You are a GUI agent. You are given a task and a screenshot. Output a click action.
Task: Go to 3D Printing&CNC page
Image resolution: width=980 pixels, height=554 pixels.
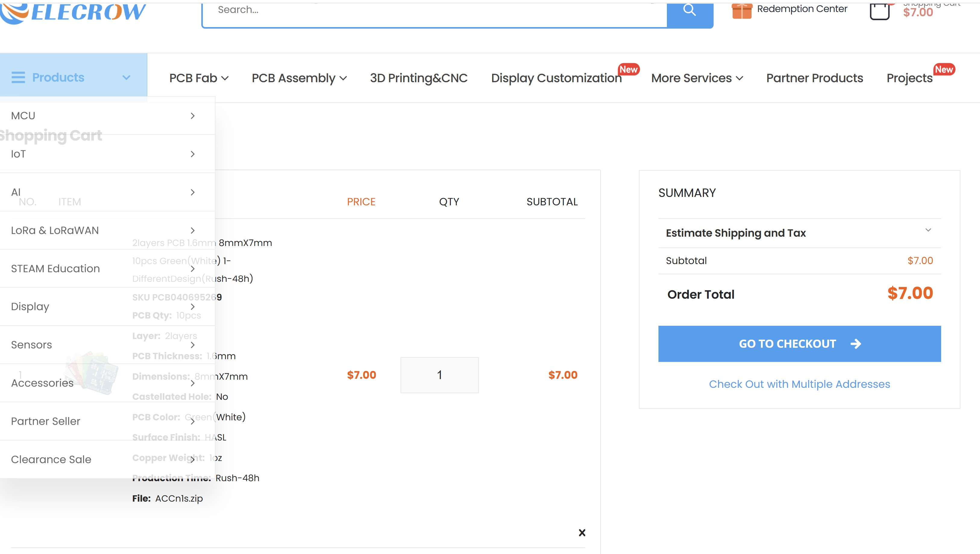pos(418,78)
